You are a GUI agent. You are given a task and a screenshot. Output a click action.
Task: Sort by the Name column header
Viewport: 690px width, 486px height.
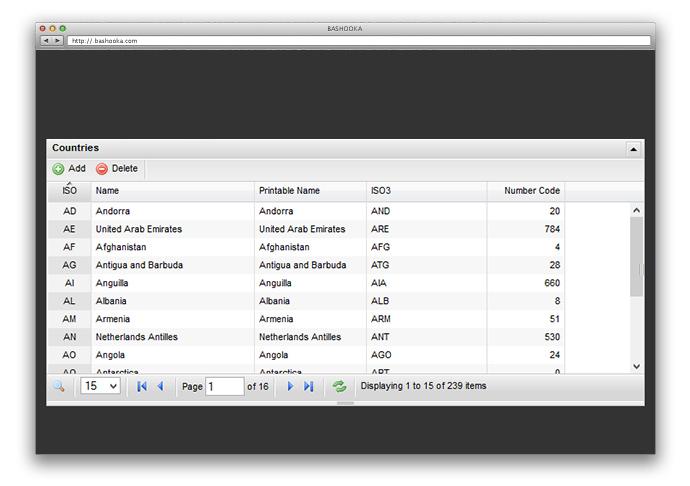click(172, 191)
